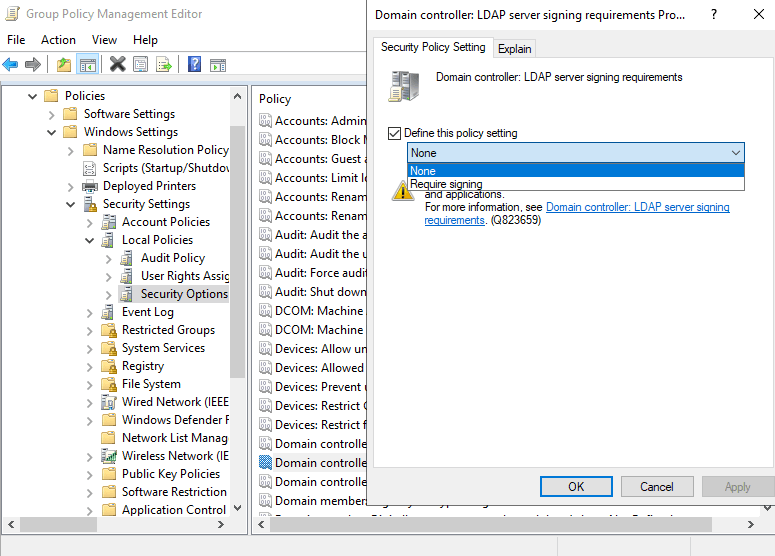The width and height of the screenshot is (775, 556).
Task: Click the Export List toolbar icon
Action: pos(164,64)
